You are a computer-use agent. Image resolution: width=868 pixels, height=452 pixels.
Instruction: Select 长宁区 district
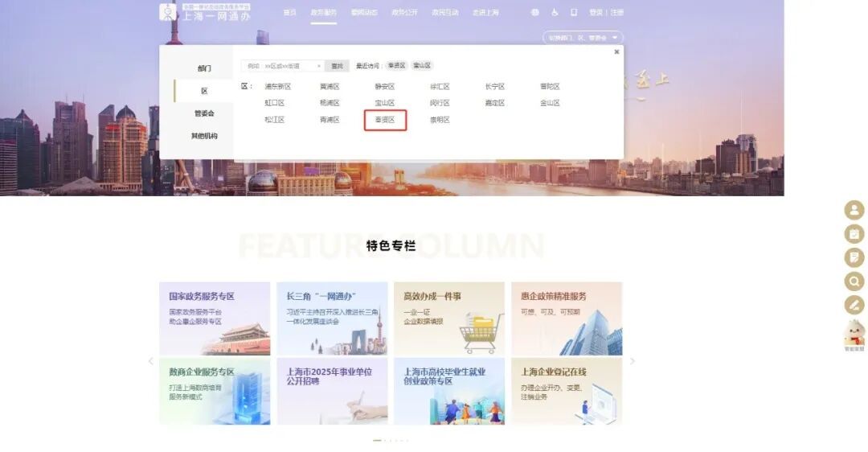[x=495, y=86]
